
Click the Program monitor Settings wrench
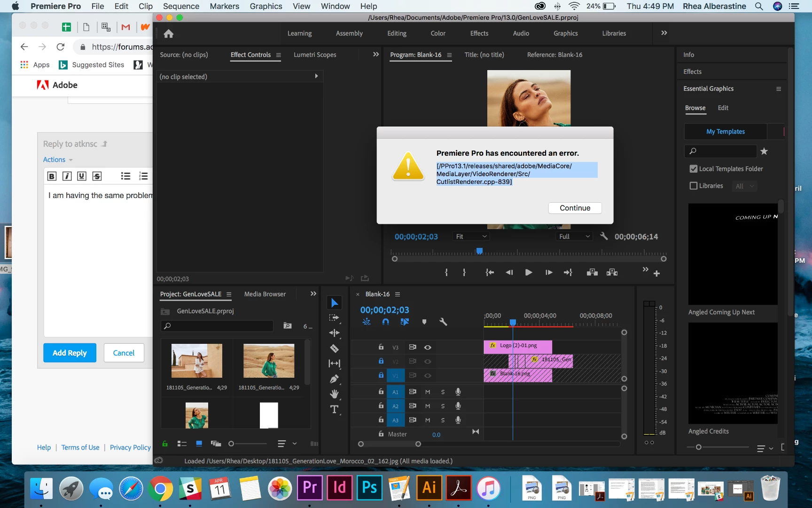[x=604, y=236]
